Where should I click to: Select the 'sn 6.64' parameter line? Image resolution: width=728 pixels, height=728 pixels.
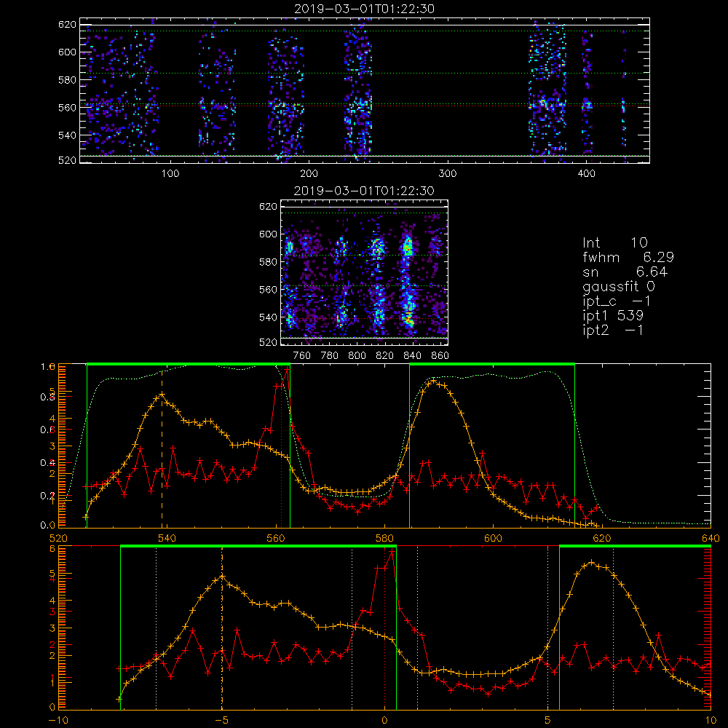[x=625, y=272]
